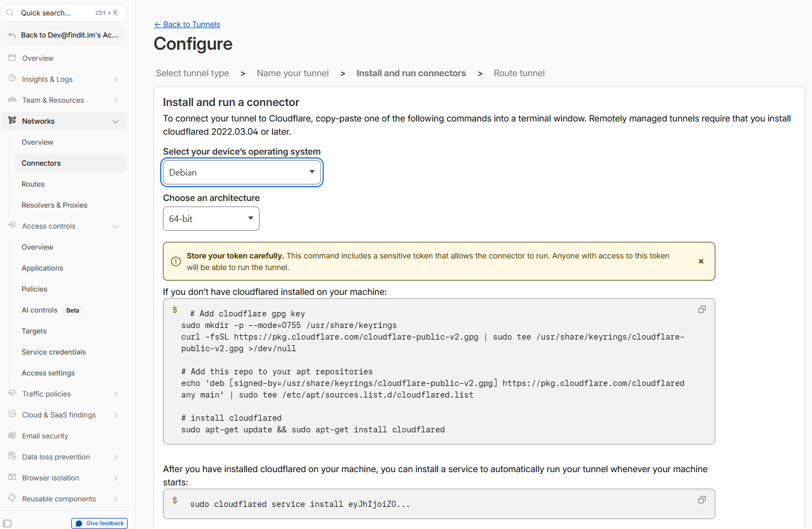
Task: Copy the service install token command
Action: point(702,500)
